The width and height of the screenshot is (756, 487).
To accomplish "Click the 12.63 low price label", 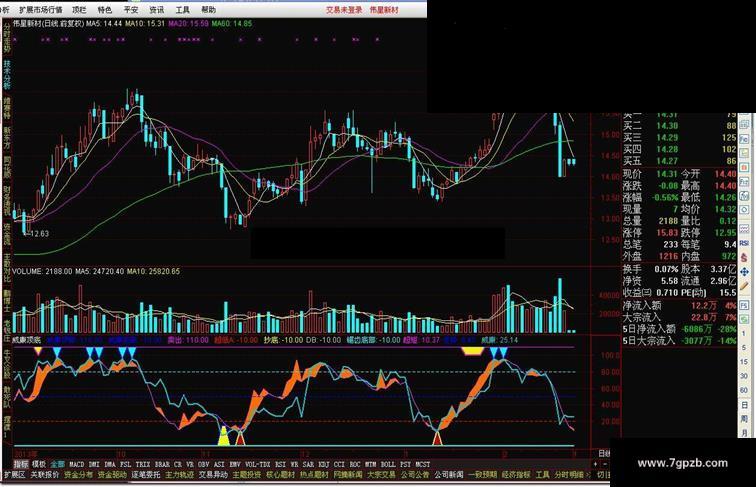I will tap(40, 233).
